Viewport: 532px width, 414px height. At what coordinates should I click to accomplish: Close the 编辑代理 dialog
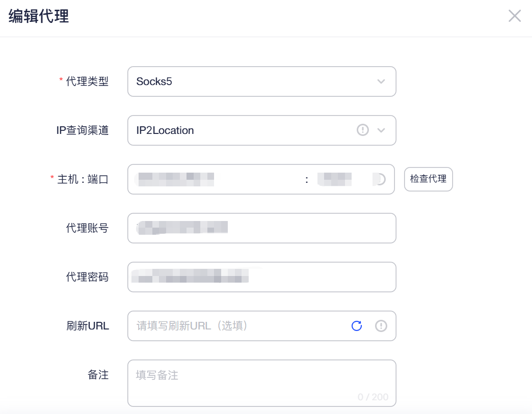514,16
